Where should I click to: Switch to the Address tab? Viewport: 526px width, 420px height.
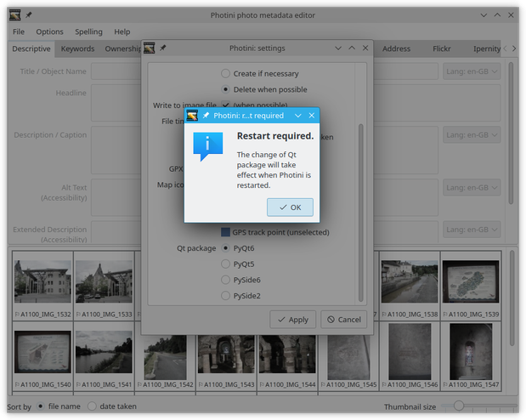tap(396, 48)
